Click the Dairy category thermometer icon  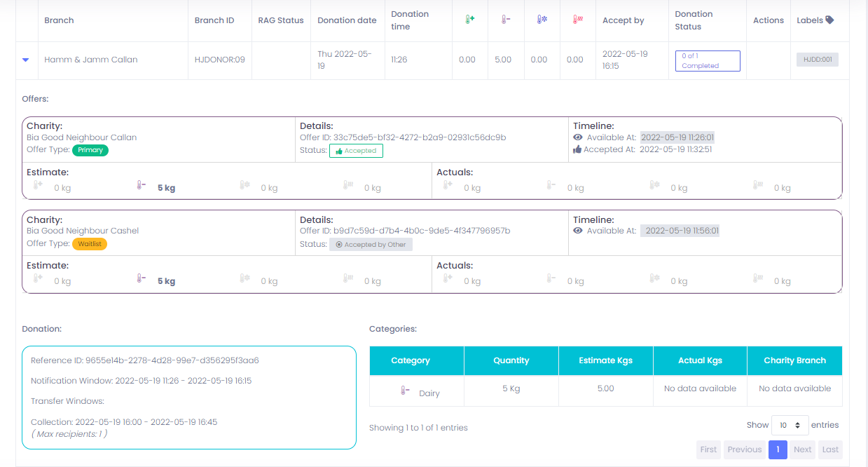coord(405,391)
